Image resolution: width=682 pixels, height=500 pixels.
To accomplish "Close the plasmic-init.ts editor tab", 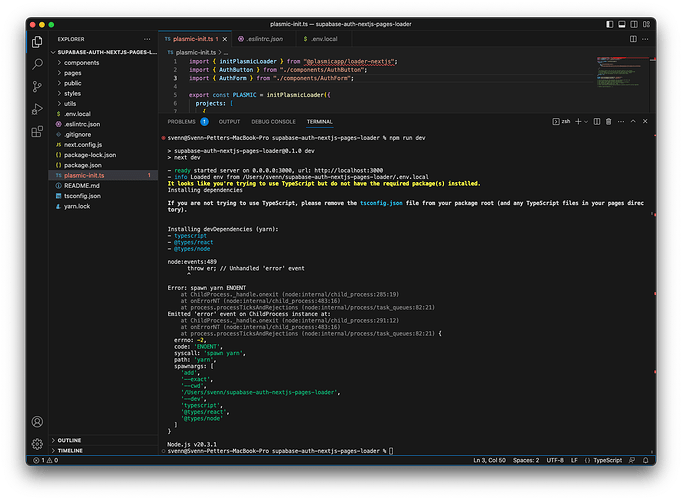I will (225, 39).
